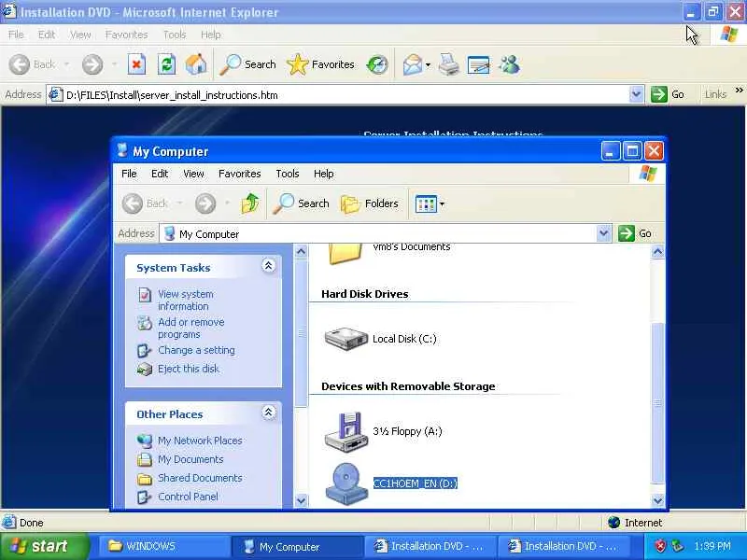Open Control Panel link in Other Places
The height and width of the screenshot is (560, 747).
188,497
